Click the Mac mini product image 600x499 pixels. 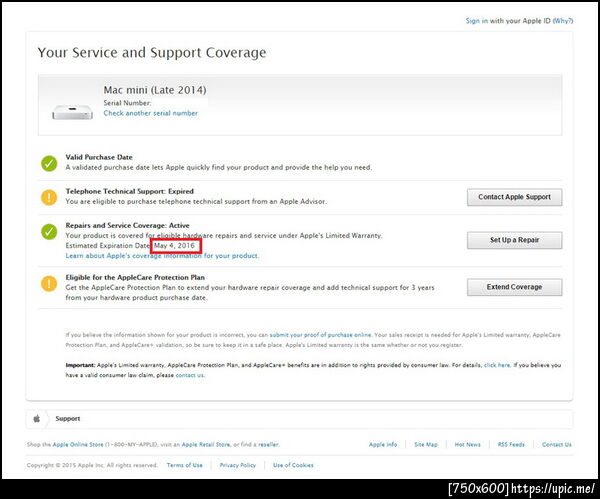click(72, 112)
